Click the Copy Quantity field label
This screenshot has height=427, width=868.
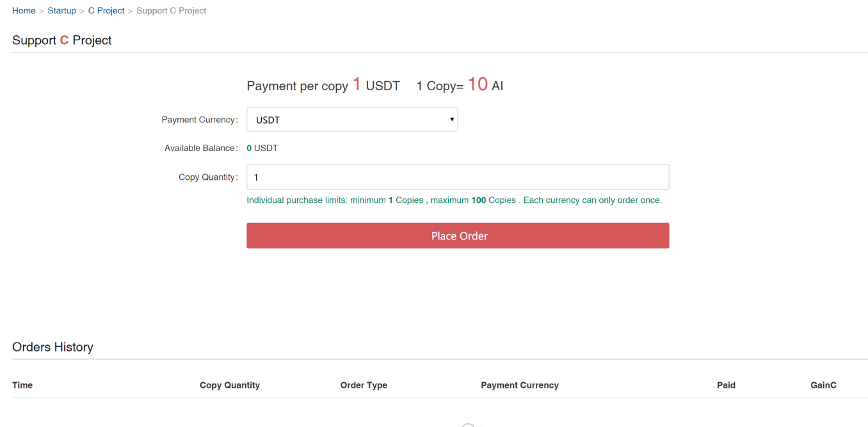coord(208,177)
